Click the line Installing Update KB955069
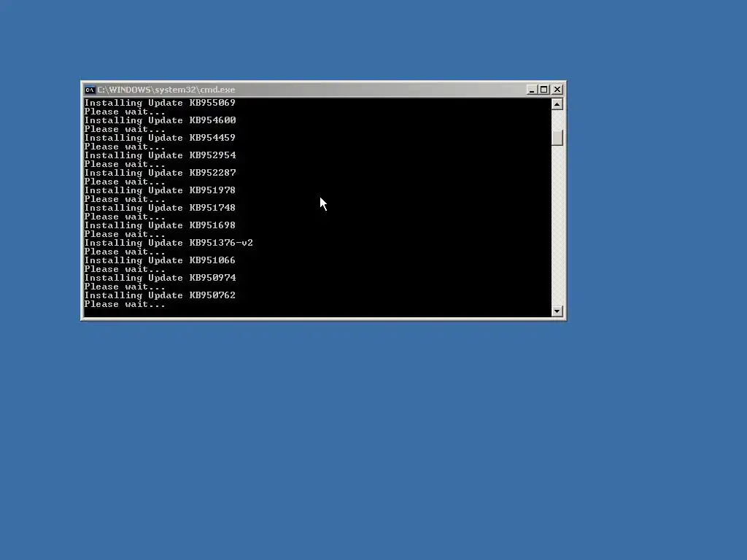The image size is (747, 560). coord(160,103)
